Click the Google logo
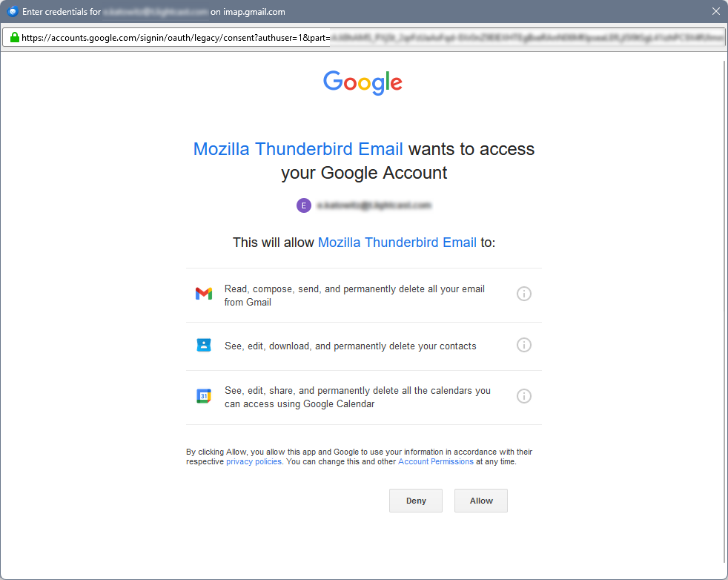This screenshot has width=728, height=580. click(363, 82)
